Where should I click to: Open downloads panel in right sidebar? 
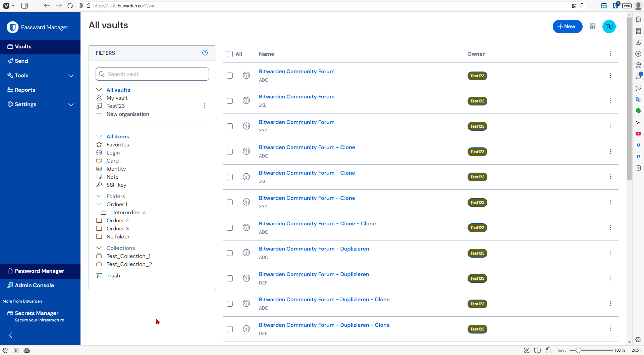pos(638,42)
